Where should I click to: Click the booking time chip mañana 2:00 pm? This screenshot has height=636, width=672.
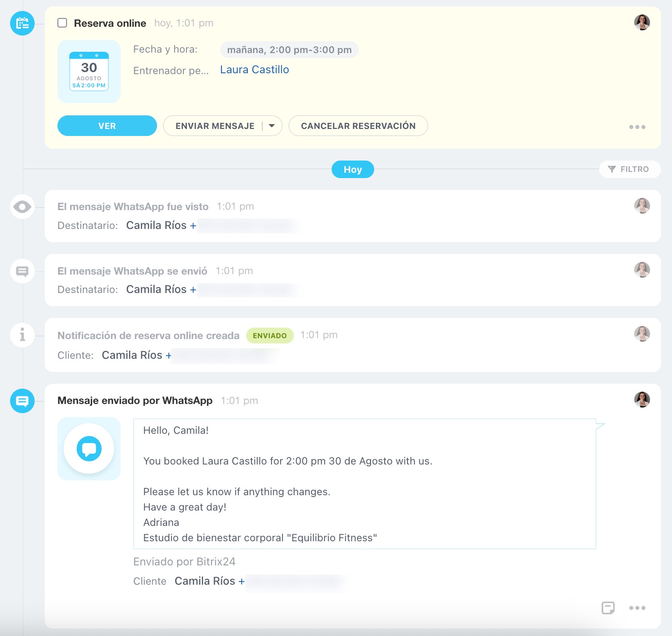click(289, 50)
